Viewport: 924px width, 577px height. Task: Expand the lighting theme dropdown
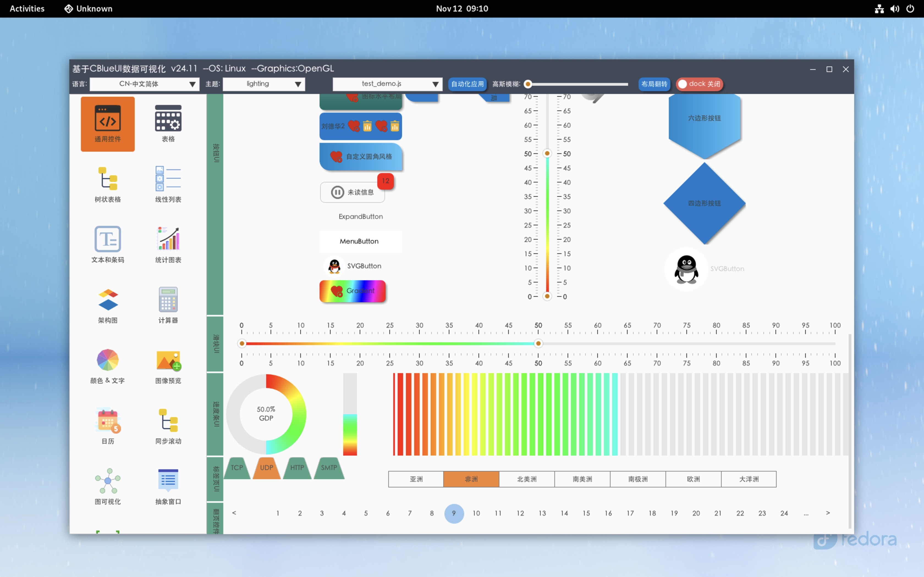pyautogui.click(x=264, y=84)
